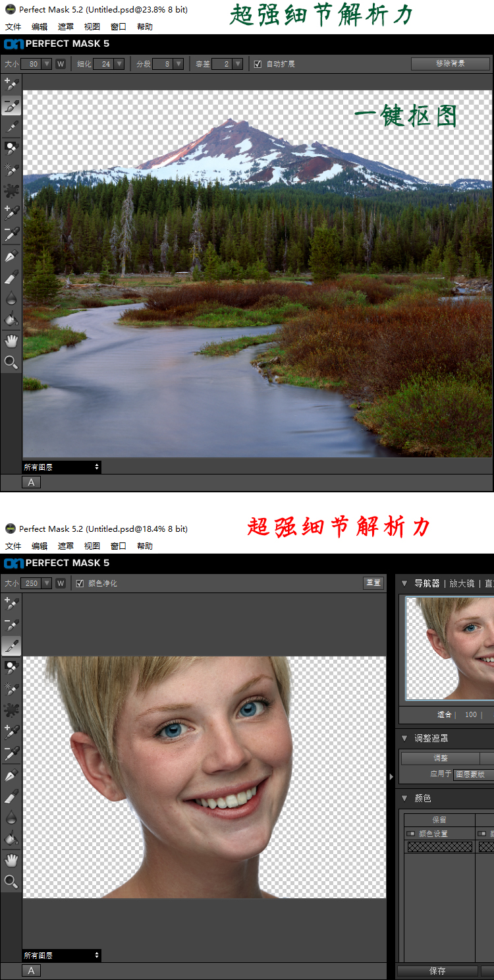494x980 pixels.
Task: Select the Keep Brush (plus) in the 18.4% window
Action: point(11,603)
